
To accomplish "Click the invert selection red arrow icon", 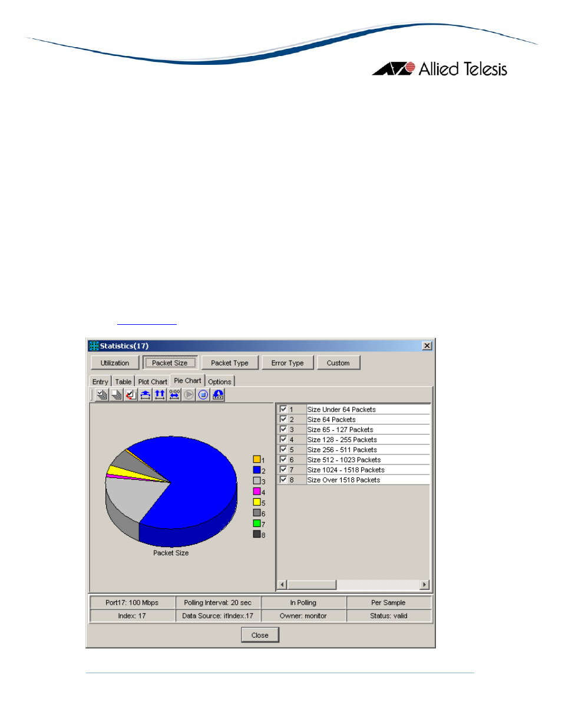I will pos(131,395).
